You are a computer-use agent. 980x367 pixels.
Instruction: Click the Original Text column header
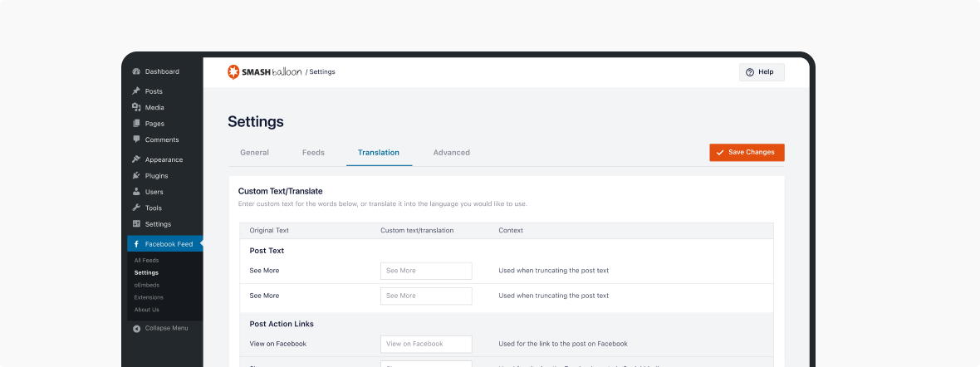pos(269,231)
